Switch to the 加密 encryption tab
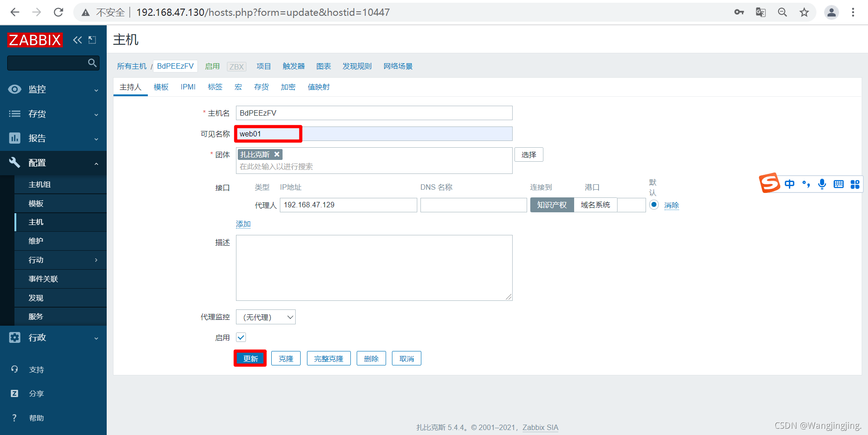 [288, 87]
